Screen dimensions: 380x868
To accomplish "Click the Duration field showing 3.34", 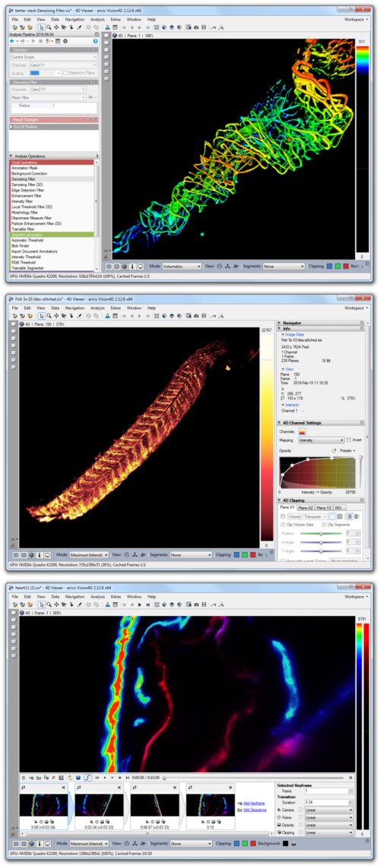I will [327, 802].
